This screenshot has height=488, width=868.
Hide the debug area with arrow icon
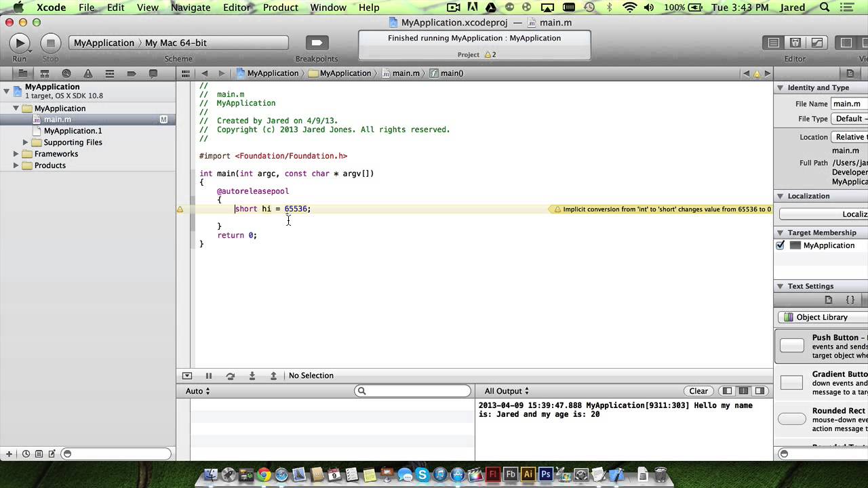187,375
